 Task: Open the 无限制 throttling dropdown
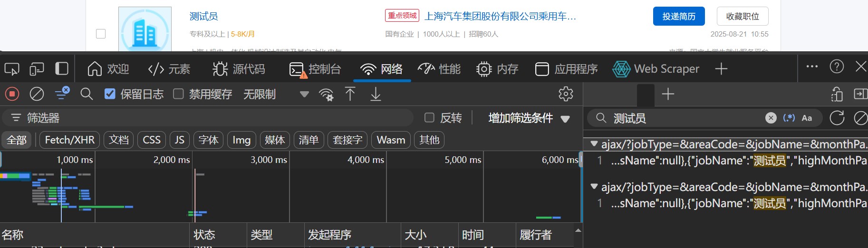tap(276, 94)
